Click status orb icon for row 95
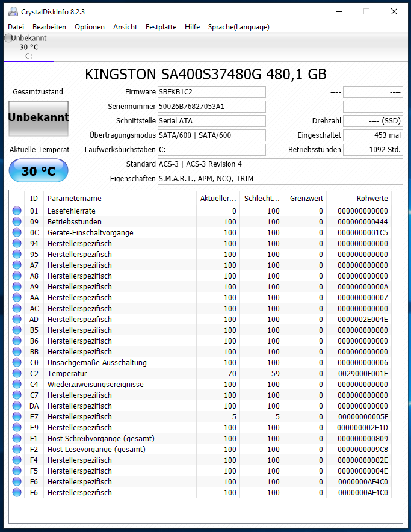 (17, 254)
